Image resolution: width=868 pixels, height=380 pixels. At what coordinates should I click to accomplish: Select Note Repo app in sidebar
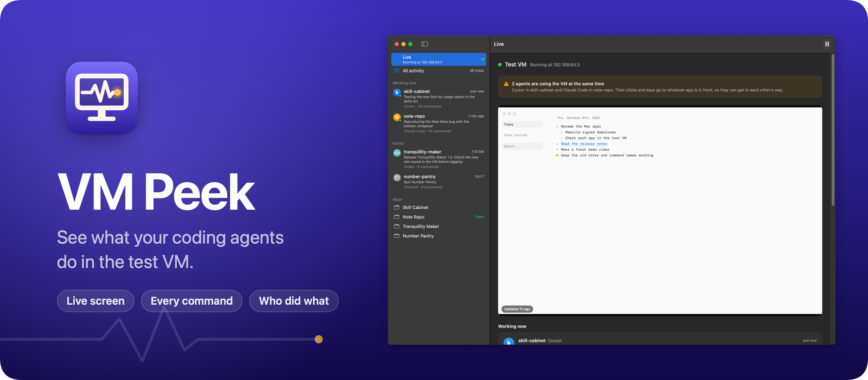coord(438,217)
